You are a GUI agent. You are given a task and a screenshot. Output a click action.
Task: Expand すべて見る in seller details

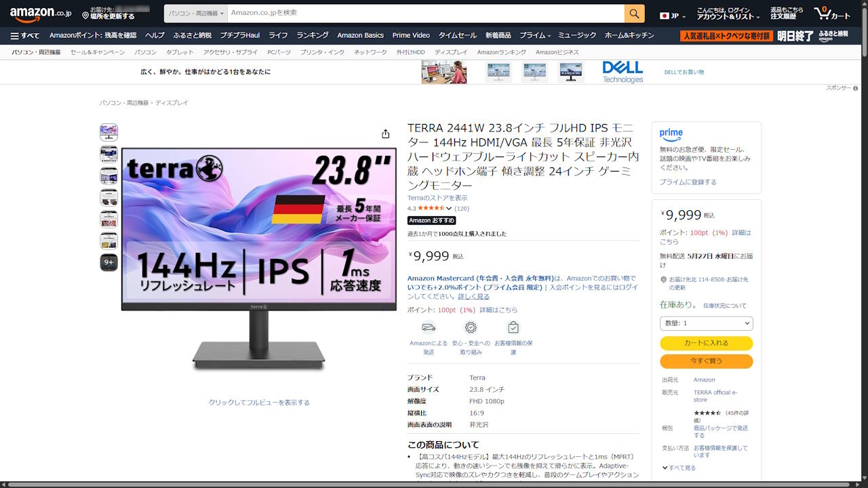point(679,468)
